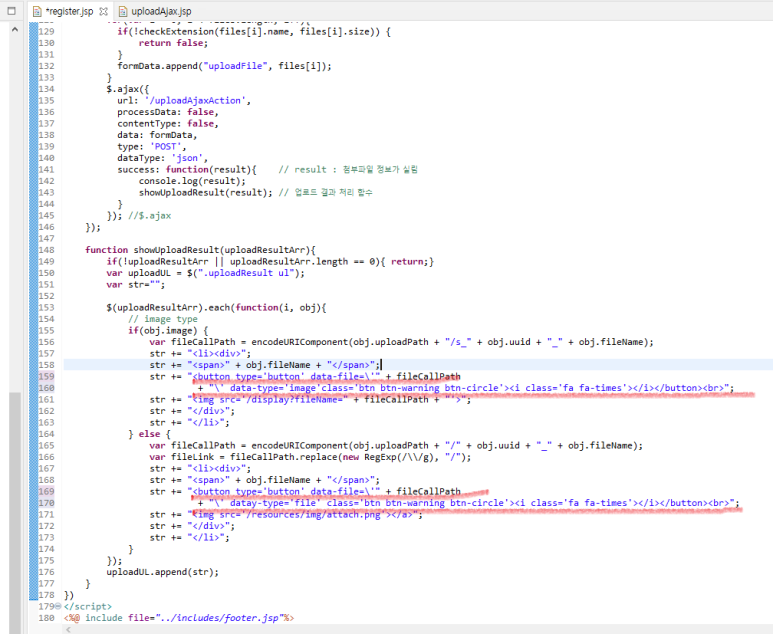Click line number 148 in the gutter
The image size is (773, 634).
click(46, 250)
